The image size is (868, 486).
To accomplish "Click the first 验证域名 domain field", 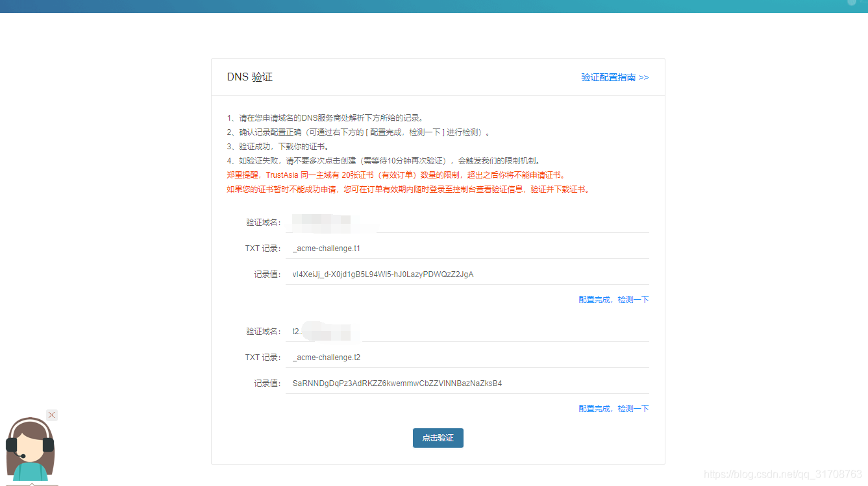I will [331, 222].
